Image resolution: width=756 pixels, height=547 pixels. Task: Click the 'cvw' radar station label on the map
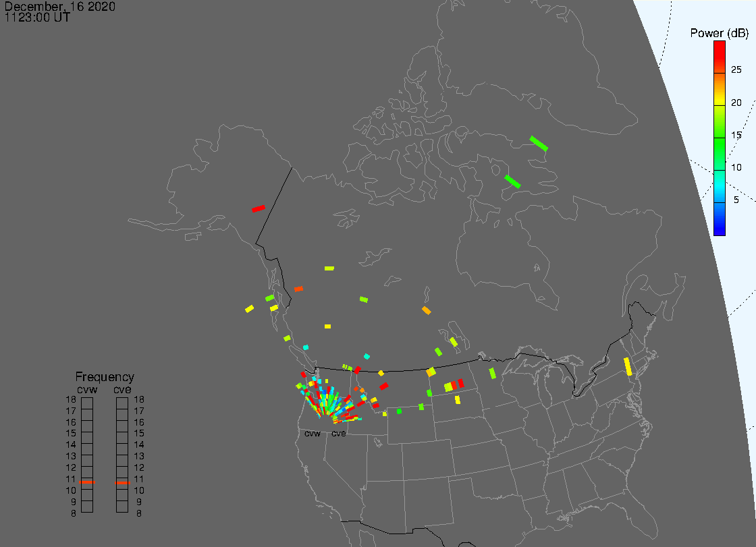coord(313,434)
